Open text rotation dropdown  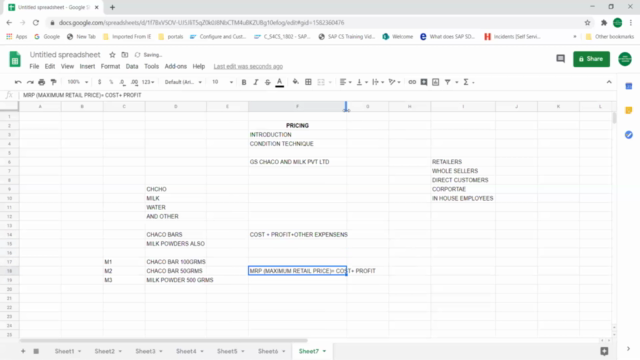(x=394, y=82)
